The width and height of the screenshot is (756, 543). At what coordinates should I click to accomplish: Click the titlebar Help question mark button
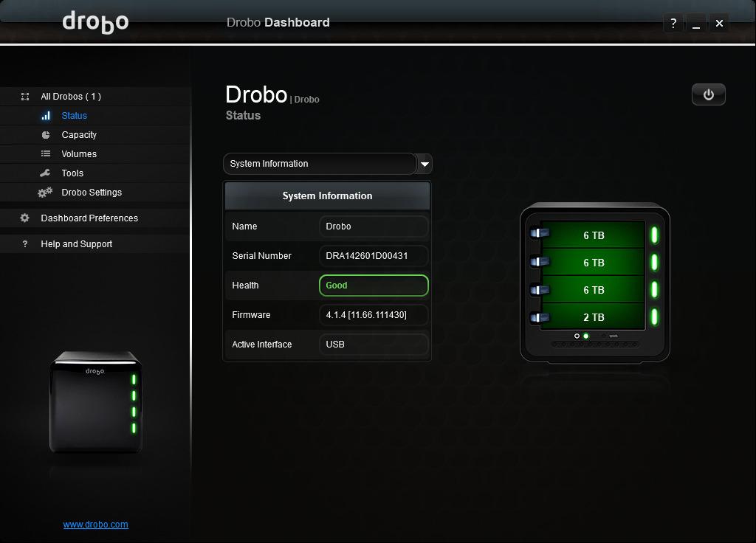[673, 23]
